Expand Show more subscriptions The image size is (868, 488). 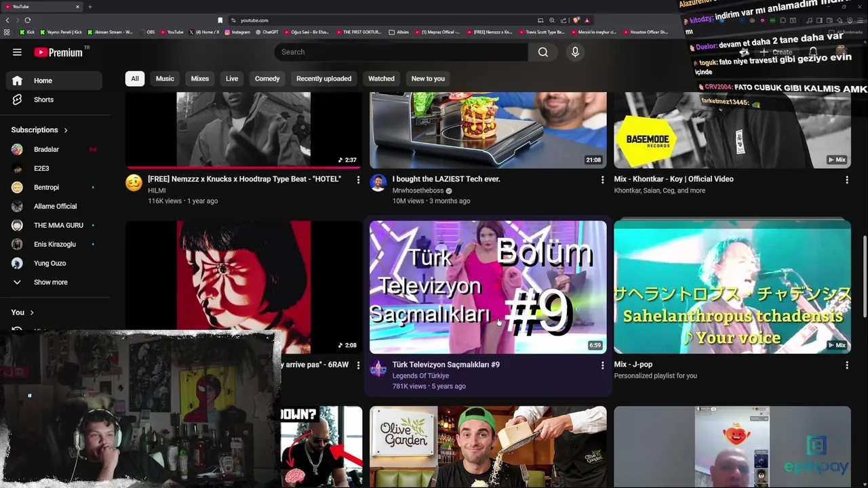[x=54, y=282]
